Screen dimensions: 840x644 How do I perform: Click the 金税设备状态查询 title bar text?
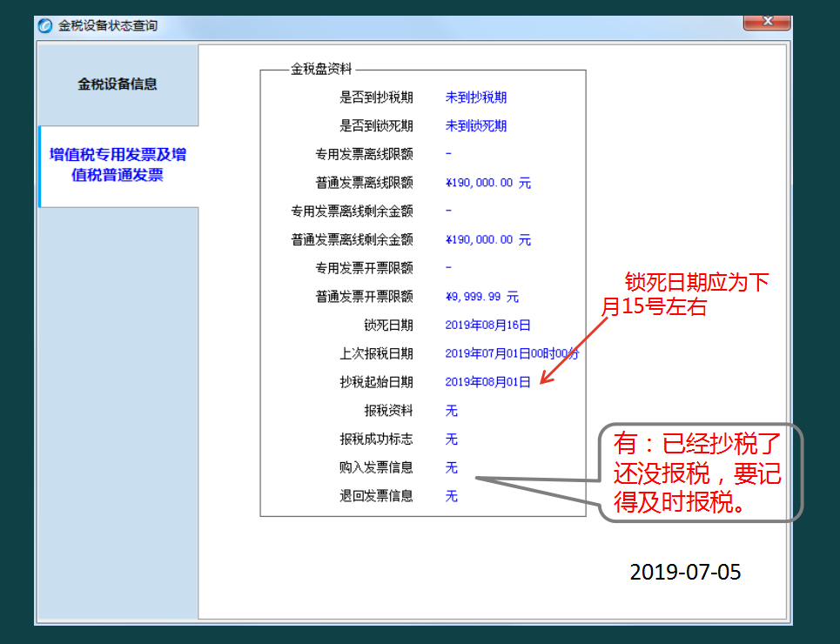coord(96,24)
